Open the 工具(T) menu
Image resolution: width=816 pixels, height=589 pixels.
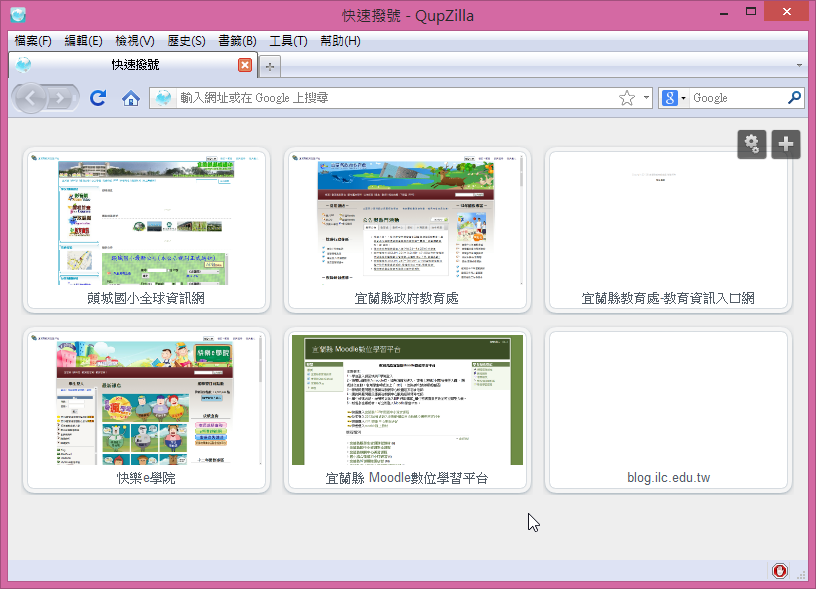click(x=288, y=41)
